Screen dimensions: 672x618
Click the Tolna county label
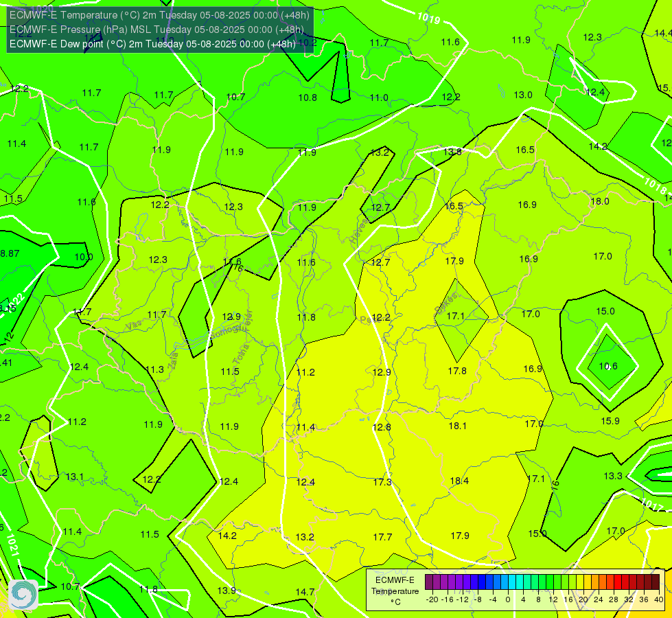point(240,354)
